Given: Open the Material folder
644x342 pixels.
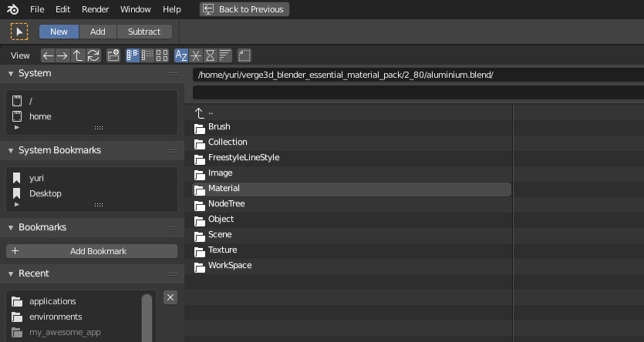Looking at the screenshot, I should click(224, 189).
